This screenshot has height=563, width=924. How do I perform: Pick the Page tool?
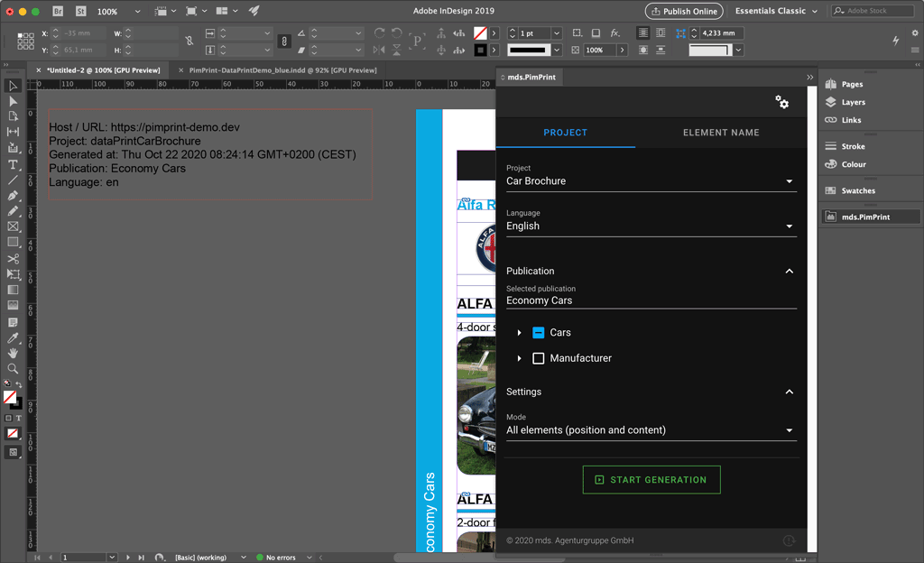pyautogui.click(x=13, y=116)
